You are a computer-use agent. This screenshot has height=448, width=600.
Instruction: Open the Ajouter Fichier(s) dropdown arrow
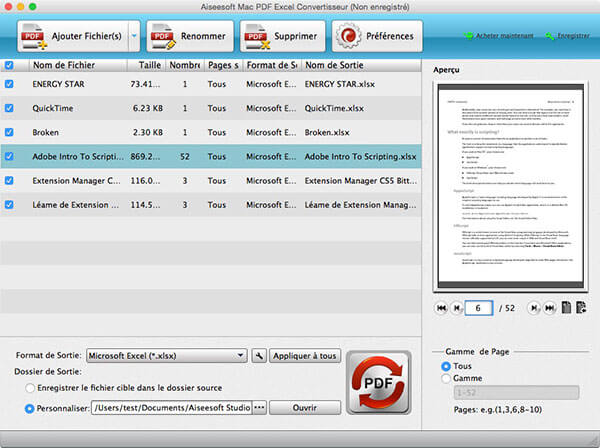click(x=134, y=36)
